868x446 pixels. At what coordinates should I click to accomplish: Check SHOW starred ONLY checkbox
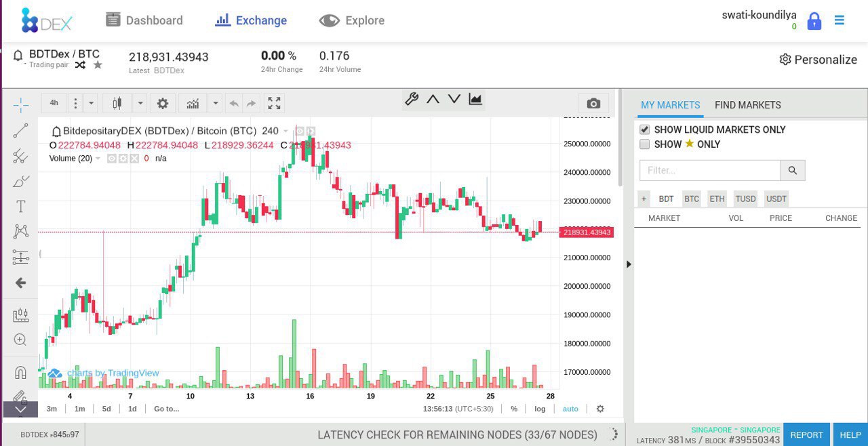coord(645,144)
